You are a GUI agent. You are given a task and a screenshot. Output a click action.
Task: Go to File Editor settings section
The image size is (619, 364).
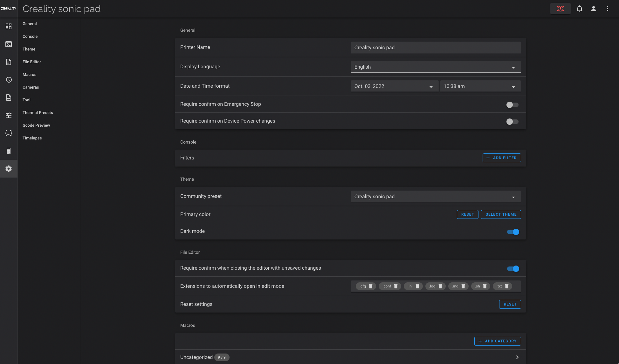click(x=32, y=62)
